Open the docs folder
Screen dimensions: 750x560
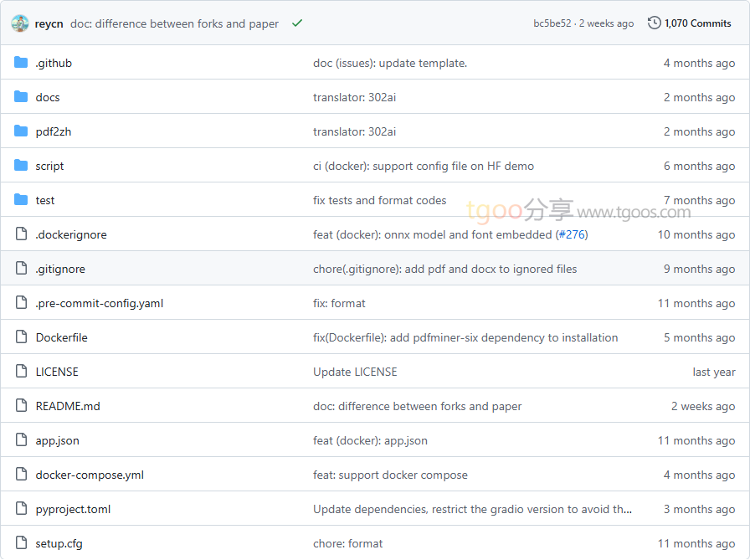click(48, 97)
